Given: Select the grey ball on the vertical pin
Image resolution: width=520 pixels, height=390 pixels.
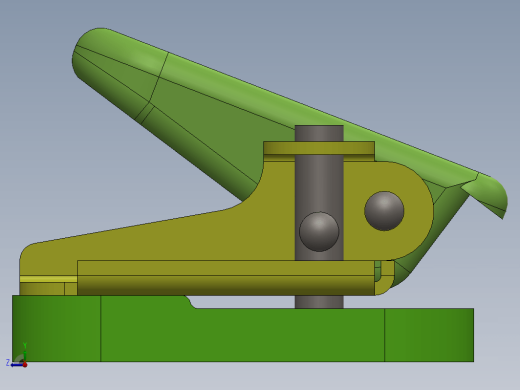Looking at the screenshot, I should tap(319, 232).
